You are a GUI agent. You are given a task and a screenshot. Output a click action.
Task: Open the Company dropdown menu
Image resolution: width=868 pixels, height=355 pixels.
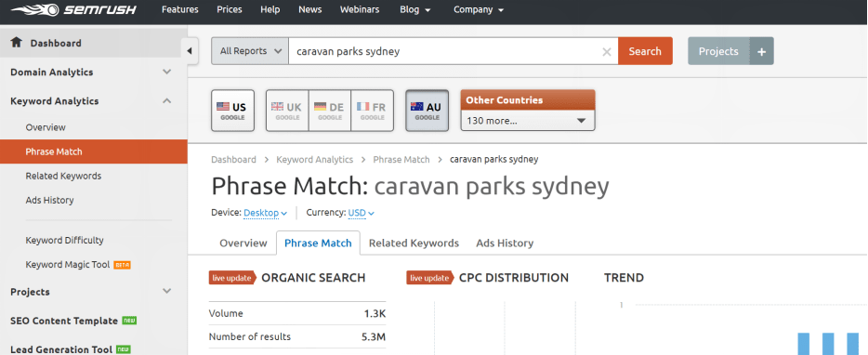click(x=479, y=10)
